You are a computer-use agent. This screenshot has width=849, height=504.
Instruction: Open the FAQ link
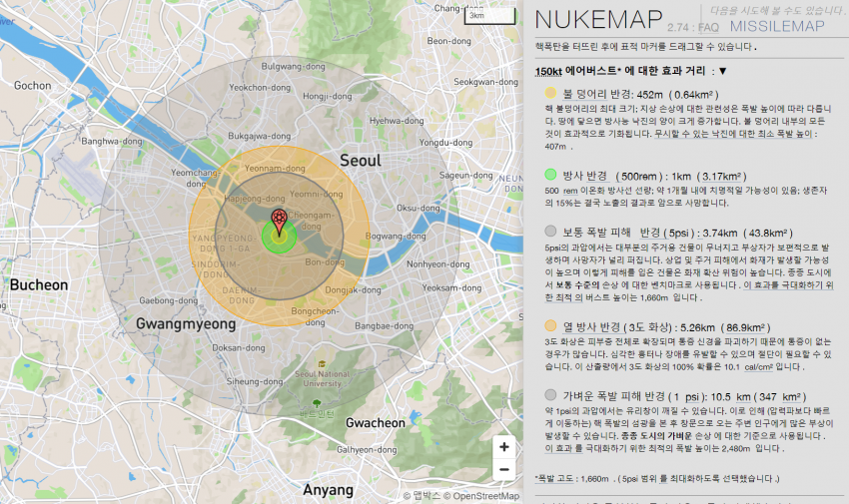pos(708,27)
